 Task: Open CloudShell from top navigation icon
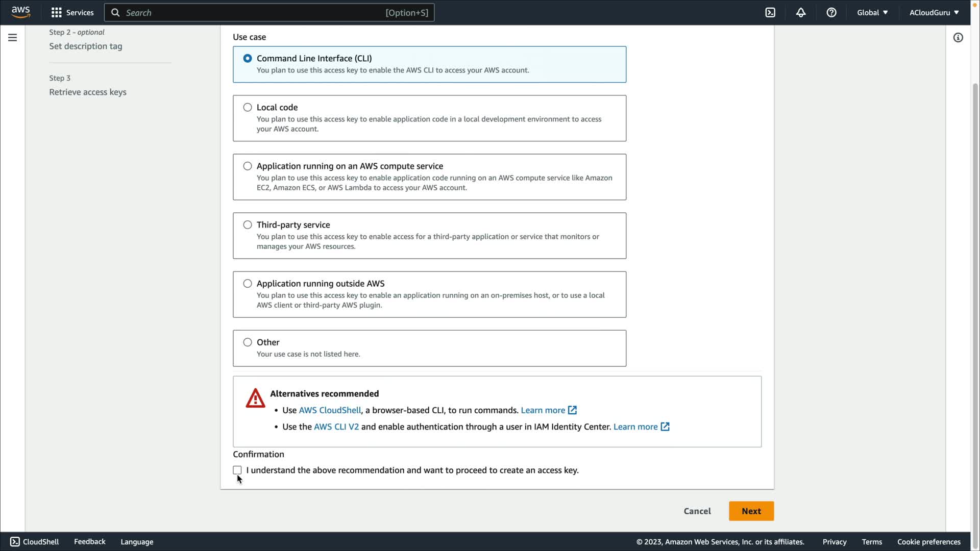tap(770, 12)
